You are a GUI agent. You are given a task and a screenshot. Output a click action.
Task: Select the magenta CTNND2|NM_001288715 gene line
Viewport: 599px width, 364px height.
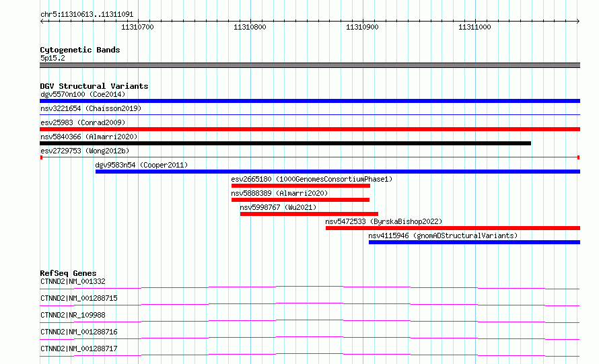(310, 304)
